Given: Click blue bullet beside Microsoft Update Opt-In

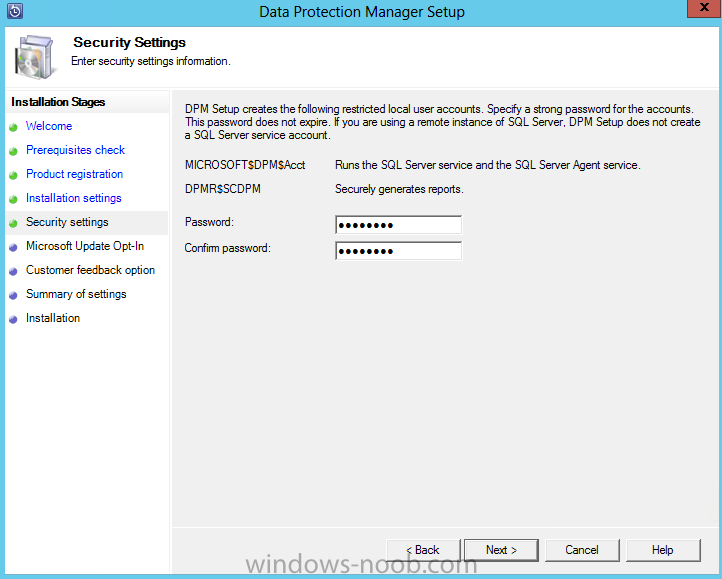Looking at the screenshot, I should (13, 247).
